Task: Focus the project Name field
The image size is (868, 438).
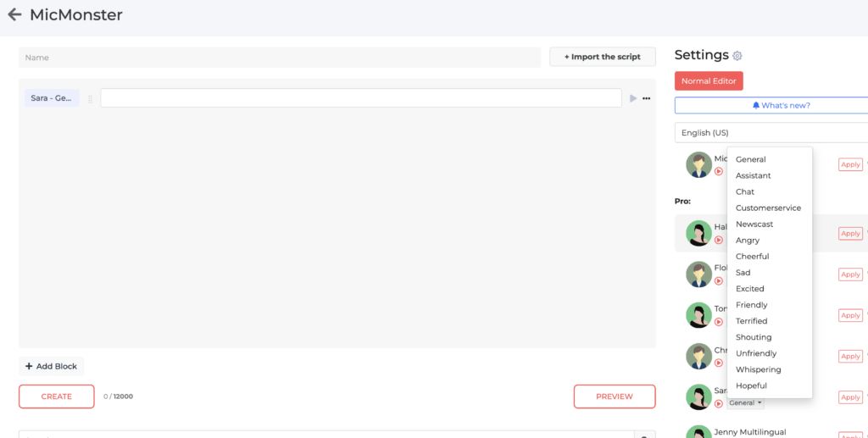Action: pos(280,58)
